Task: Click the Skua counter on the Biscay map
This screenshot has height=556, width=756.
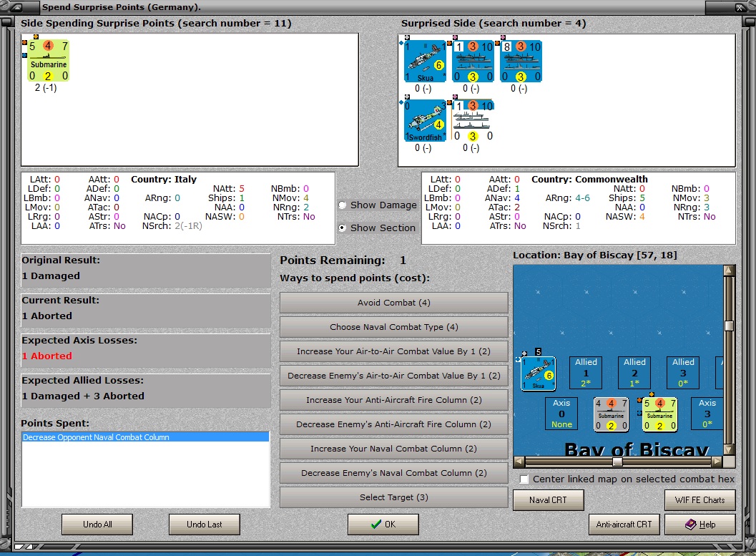Action: [539, 374]
